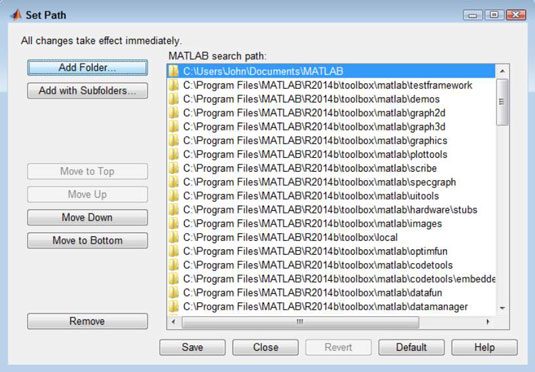Click the horizontal scrollbar right arrow

click(488, 322)
